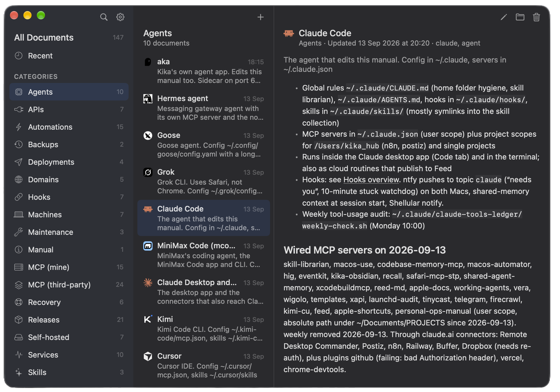The height and width of the screenshot is (392, 560).
Task: Switch to the Automations category
Action: (x=69, y=127)
